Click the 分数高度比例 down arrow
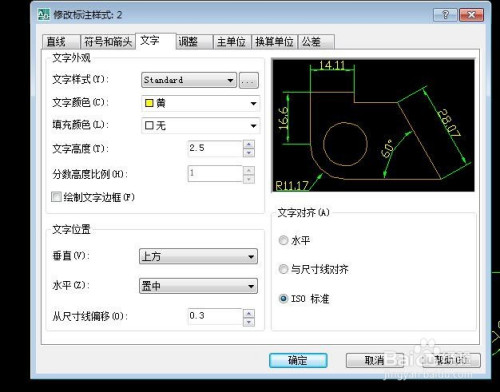This screenshot has width=500, height=392. coord(249,179)
